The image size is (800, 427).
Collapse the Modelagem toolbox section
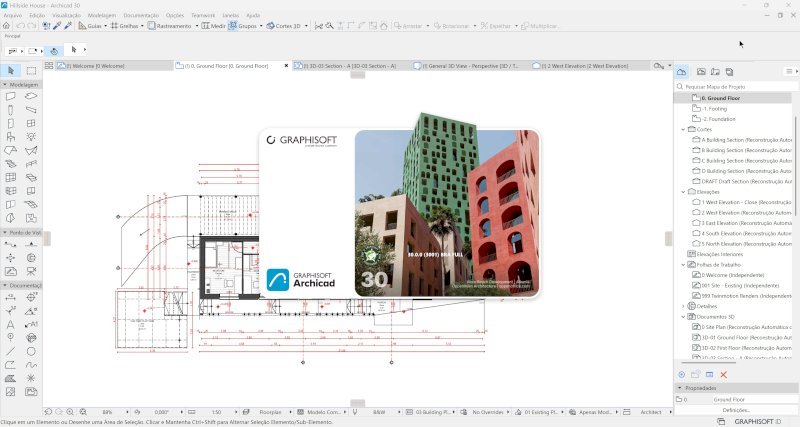pos(5,85)
